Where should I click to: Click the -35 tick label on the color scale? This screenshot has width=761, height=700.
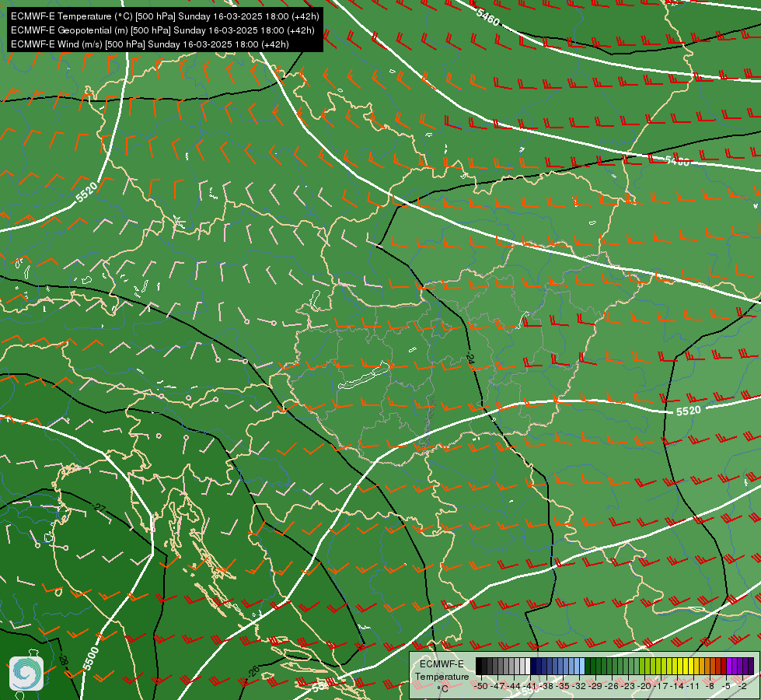pyautogui.click(x=563, y=686)
